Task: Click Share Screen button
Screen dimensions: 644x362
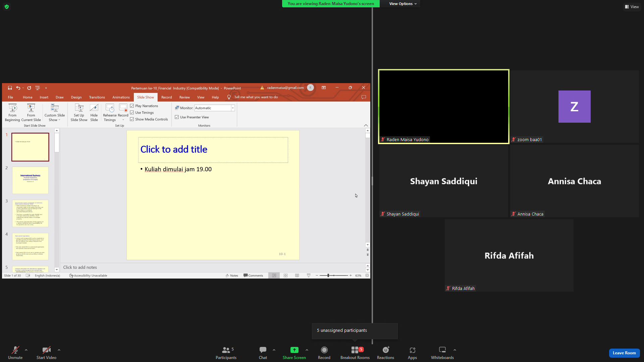Action: [x=294, y=353]
